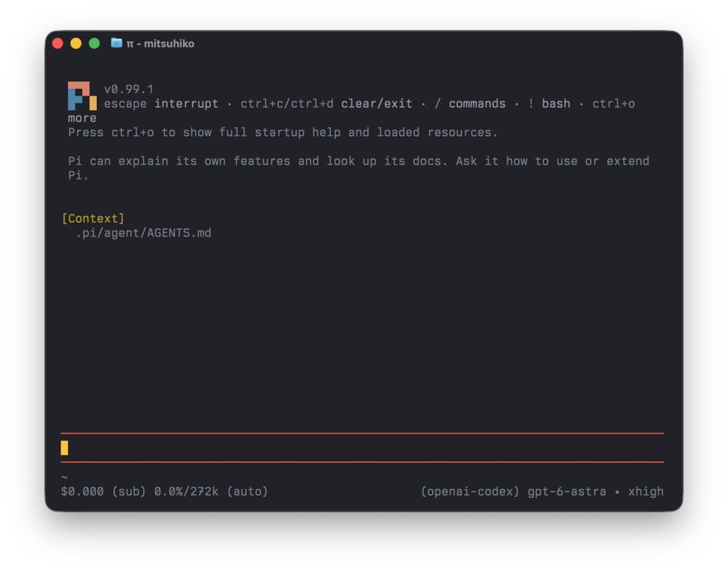The width and height of the screenshot is (728, 571).
Task: Click inside the prompt input area
Action: pyautogui.click(x=363, y=448)
